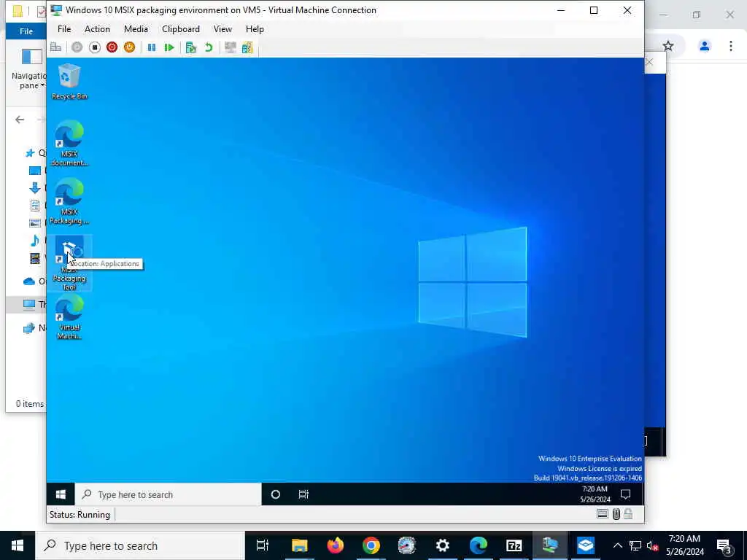This screenshot has width=747, height=560.
Task: Click the Ctrl+Alt+Delete toolbar icon
Action: click(x=55, y=47)
